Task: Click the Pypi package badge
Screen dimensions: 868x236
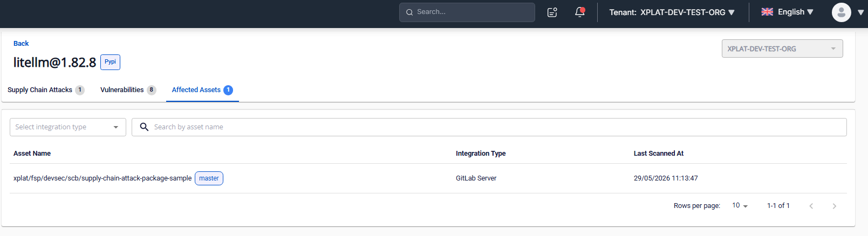Action: coord(110,62)
